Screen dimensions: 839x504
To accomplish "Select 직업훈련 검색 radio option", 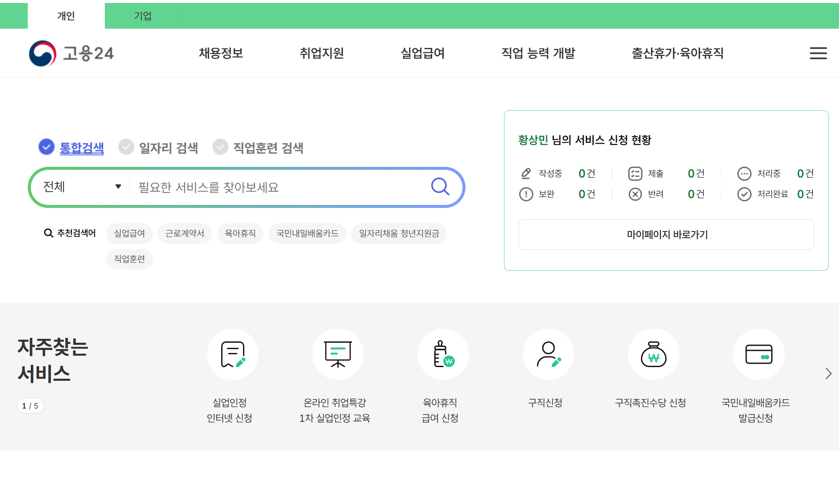I will [220, 147].
